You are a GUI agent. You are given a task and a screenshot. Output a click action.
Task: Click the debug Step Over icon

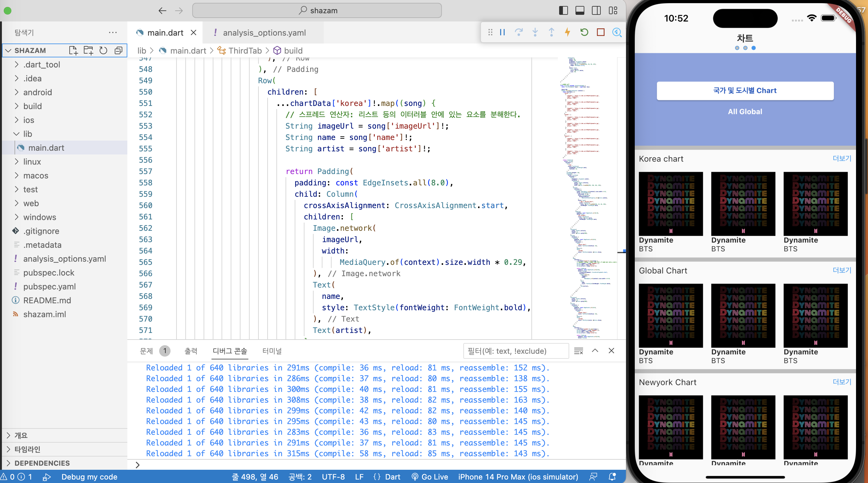click(518, 32)
